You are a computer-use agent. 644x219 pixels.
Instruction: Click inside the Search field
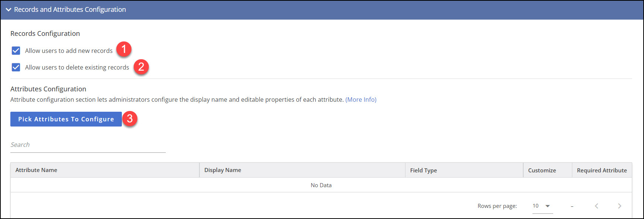point(74,144)
